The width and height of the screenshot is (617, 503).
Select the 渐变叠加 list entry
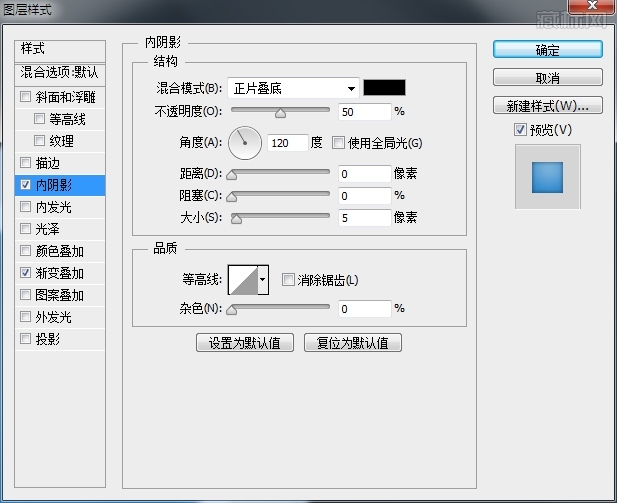click(60, 273)
